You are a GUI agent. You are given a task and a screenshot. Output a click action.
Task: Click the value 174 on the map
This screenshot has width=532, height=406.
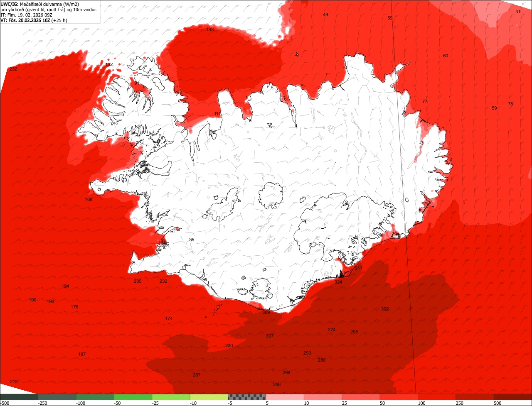169,318
